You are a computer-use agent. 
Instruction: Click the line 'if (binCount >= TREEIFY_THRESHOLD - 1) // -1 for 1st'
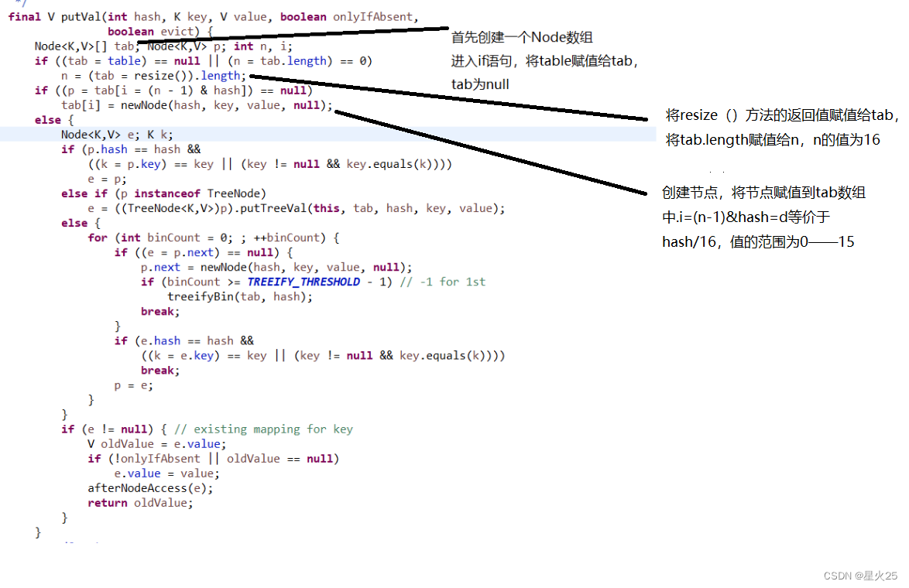pyautogui.click(x=313, y=282)
